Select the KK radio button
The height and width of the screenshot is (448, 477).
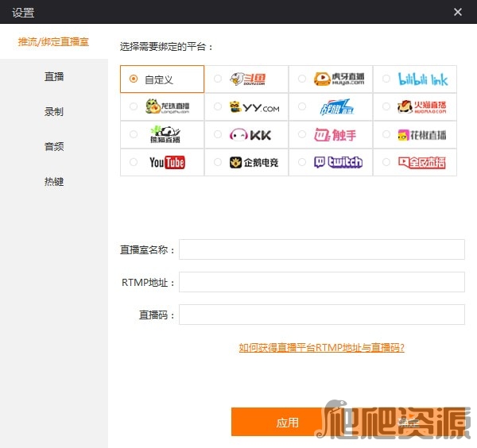pyautogui.click(x=218, y=134)
